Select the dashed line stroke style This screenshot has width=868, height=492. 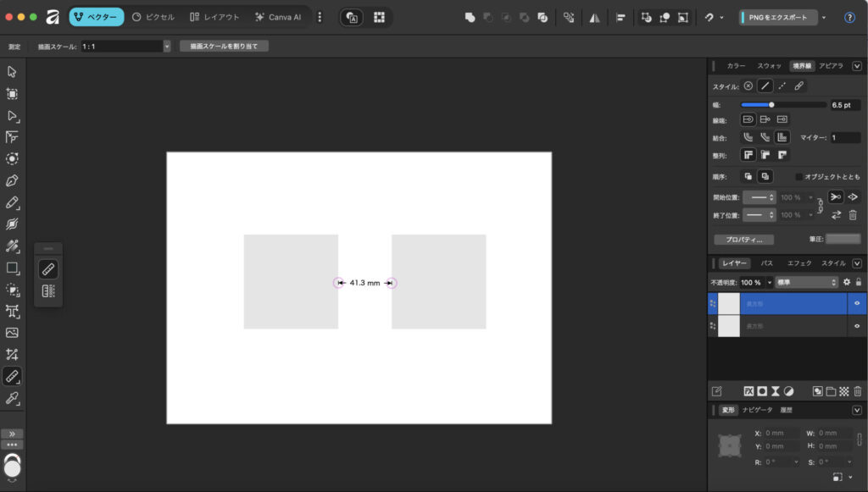[782, 86]
